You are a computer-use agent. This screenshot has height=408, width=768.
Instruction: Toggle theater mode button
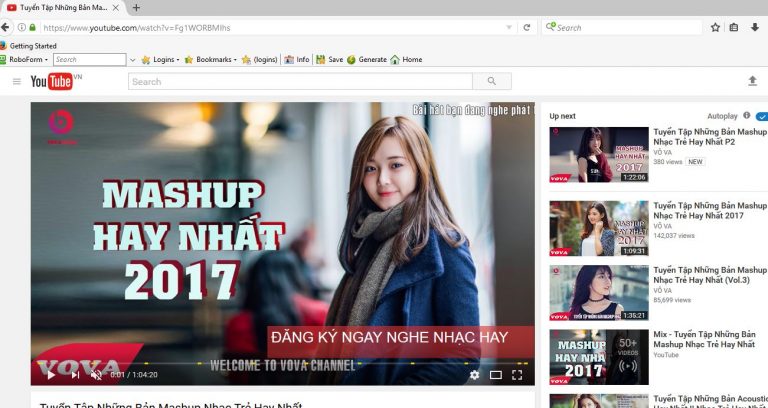click(496, 375)
